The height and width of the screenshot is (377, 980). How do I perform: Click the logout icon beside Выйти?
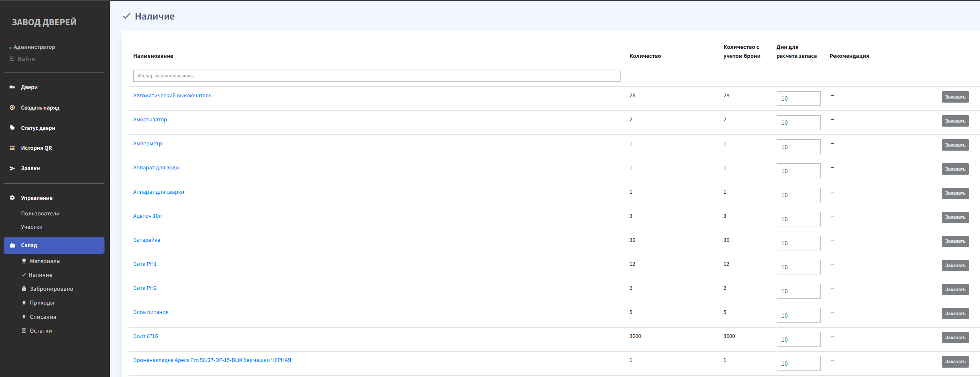click(x=12, y=59)
